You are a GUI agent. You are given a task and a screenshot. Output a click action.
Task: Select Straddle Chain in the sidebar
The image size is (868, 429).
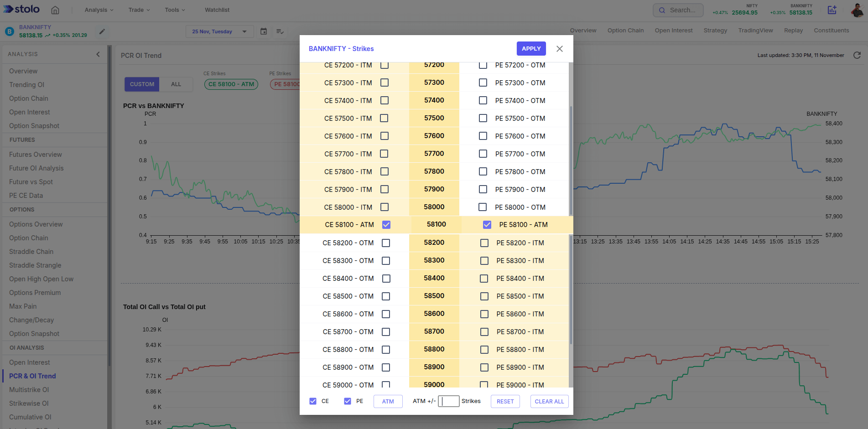tap(31, 252)
